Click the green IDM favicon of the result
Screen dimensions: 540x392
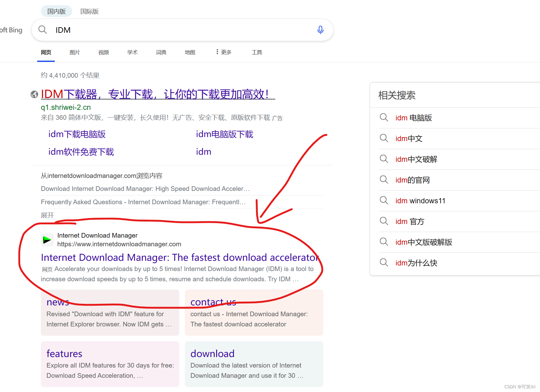pos(47,240)
